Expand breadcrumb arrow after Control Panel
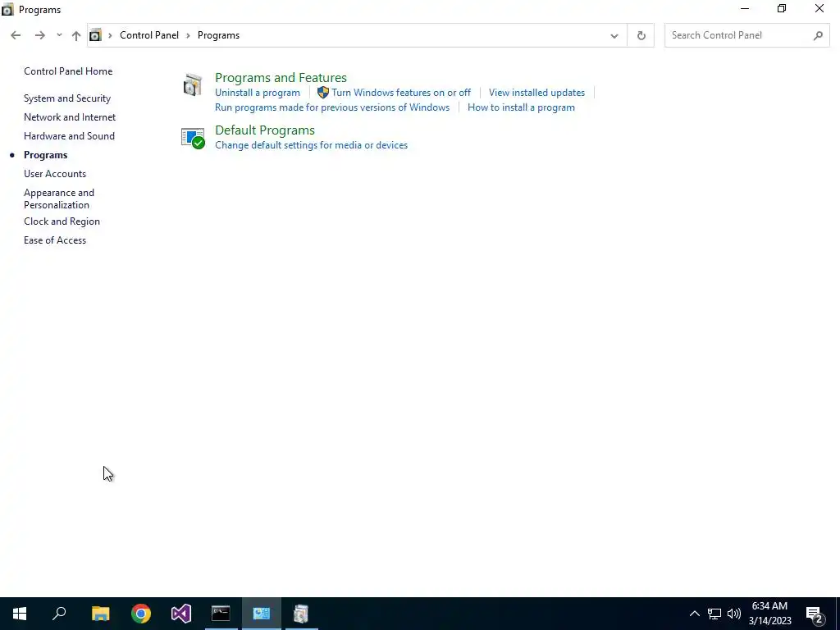840x630 pixels. [x=188, y=35]
